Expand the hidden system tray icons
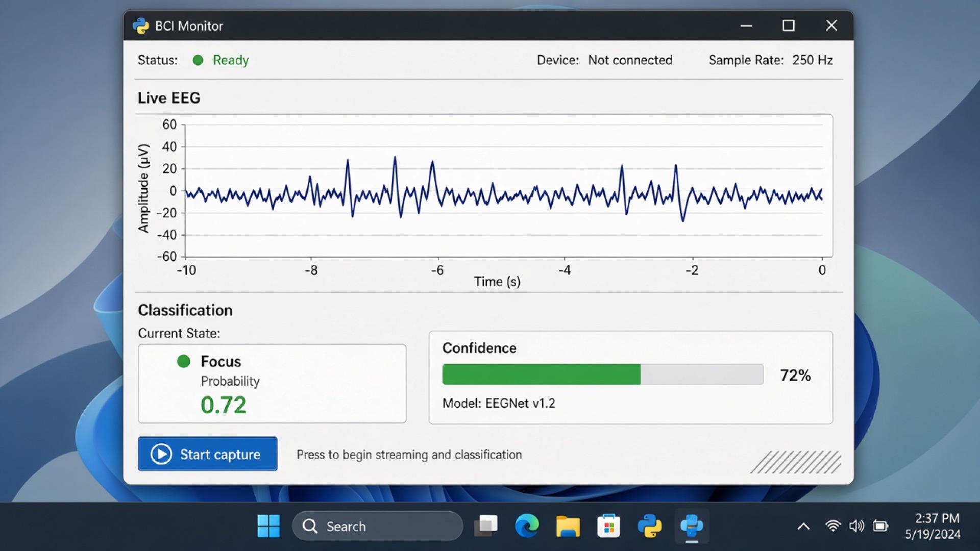 coord(803,526)
